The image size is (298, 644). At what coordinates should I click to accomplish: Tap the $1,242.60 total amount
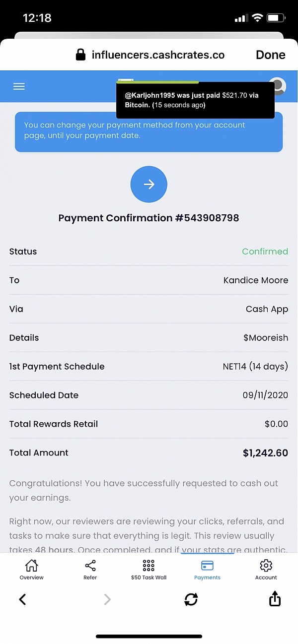click(265, 453)
